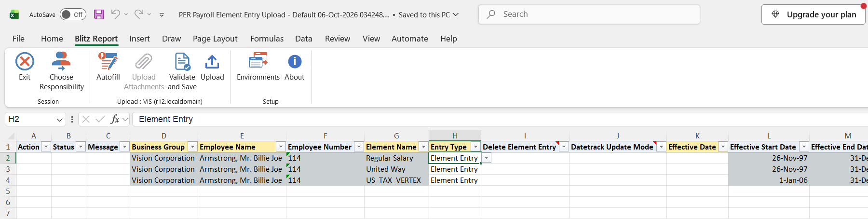Click the Insert Function fx icon
This screenshot has width=868, height=219.
point(115,119)
